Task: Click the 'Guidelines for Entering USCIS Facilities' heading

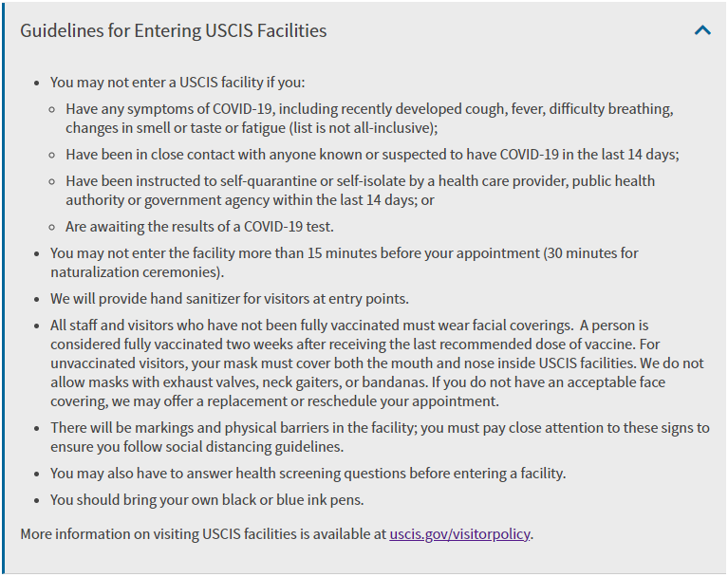Action: coord(173,30)
